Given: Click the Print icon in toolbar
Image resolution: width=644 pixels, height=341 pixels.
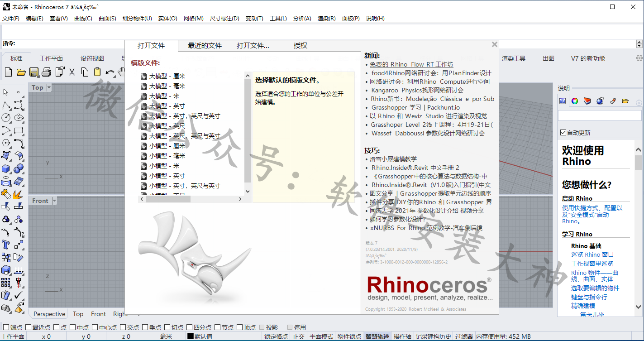Looking at the screenshot, I should (46, 72).
